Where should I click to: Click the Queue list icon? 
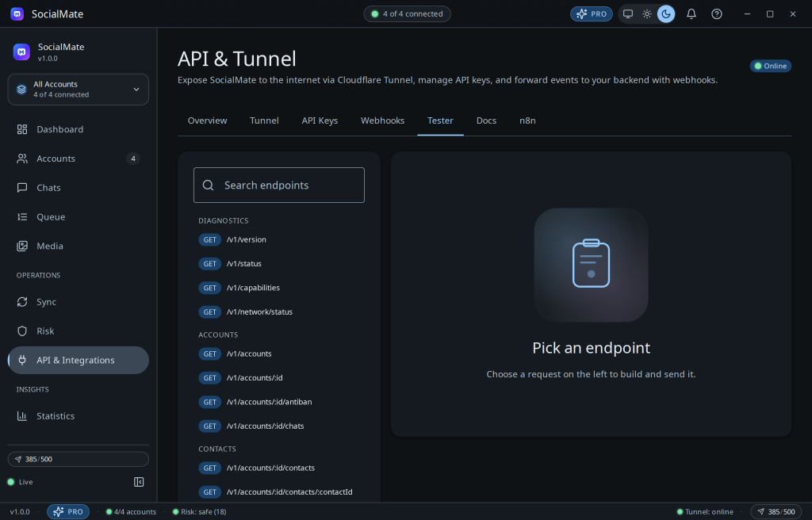(22, 216)
